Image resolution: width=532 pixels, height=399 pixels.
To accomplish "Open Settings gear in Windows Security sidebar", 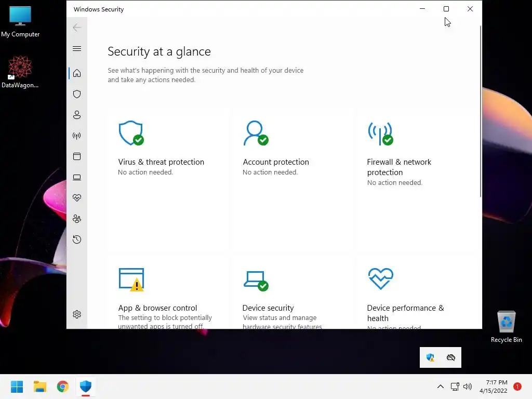I will [77, 314].
